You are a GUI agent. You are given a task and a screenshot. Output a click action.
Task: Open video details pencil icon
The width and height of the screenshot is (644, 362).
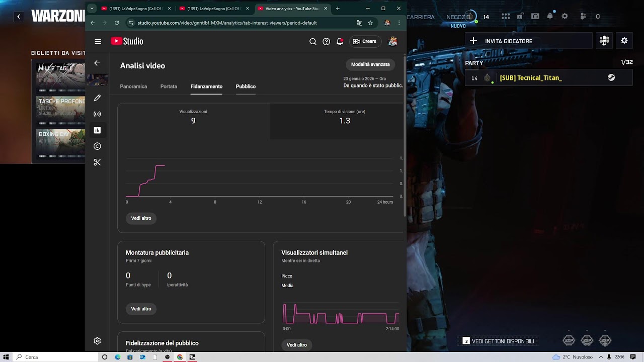tap(97, 98)
